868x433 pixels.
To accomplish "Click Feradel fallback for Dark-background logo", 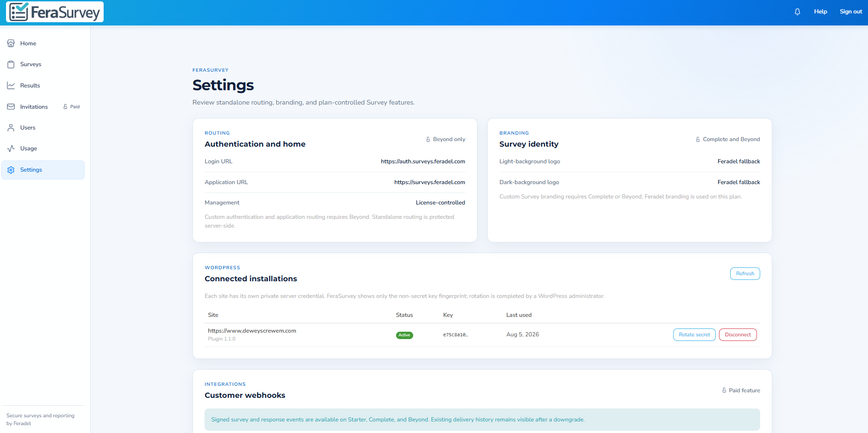I will click(x=738, y=182).
